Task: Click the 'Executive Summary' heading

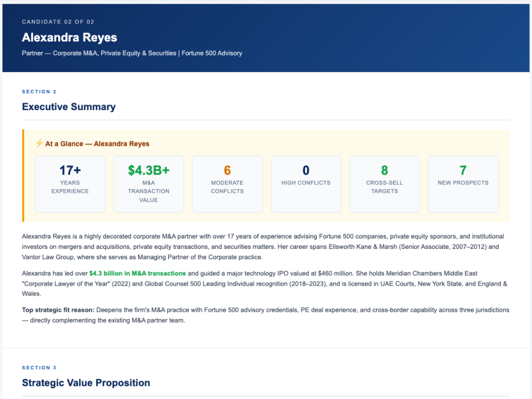Action: pos(69,107)
